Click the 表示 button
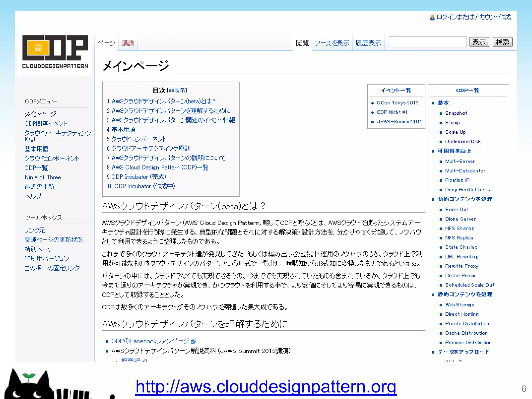The width and height of the screenshot is (532, 399). 479,42
